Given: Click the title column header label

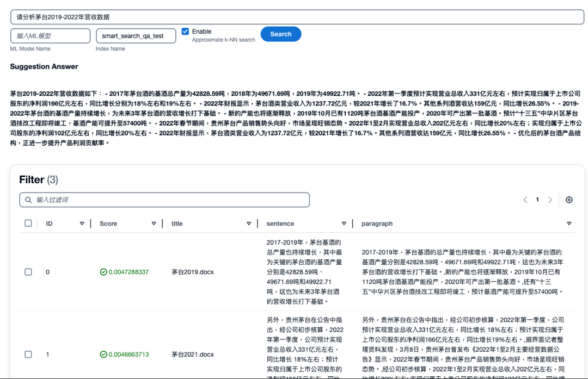Looking at the screenshot, I should pos(177,223).
